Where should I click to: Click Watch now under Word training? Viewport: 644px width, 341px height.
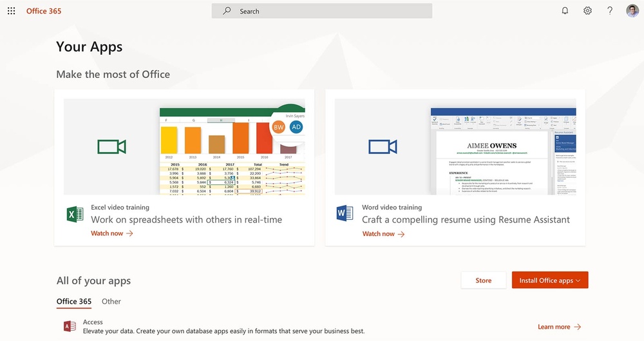383,233
